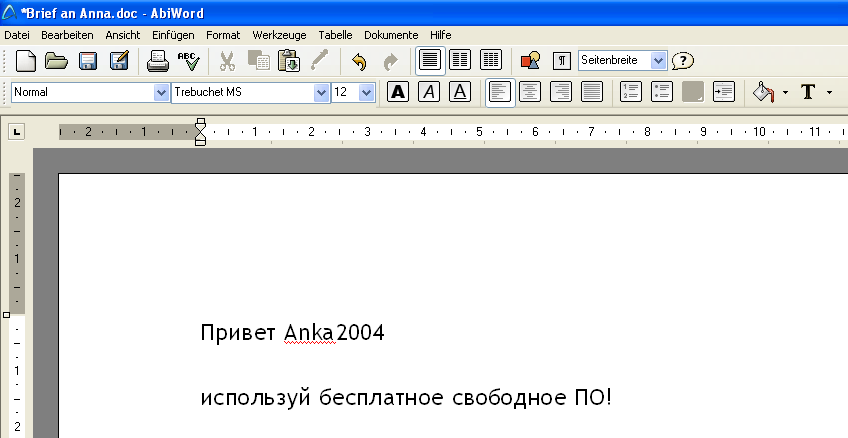Align the text right
Screen dimensions: 848x438
tap(561, 92)
